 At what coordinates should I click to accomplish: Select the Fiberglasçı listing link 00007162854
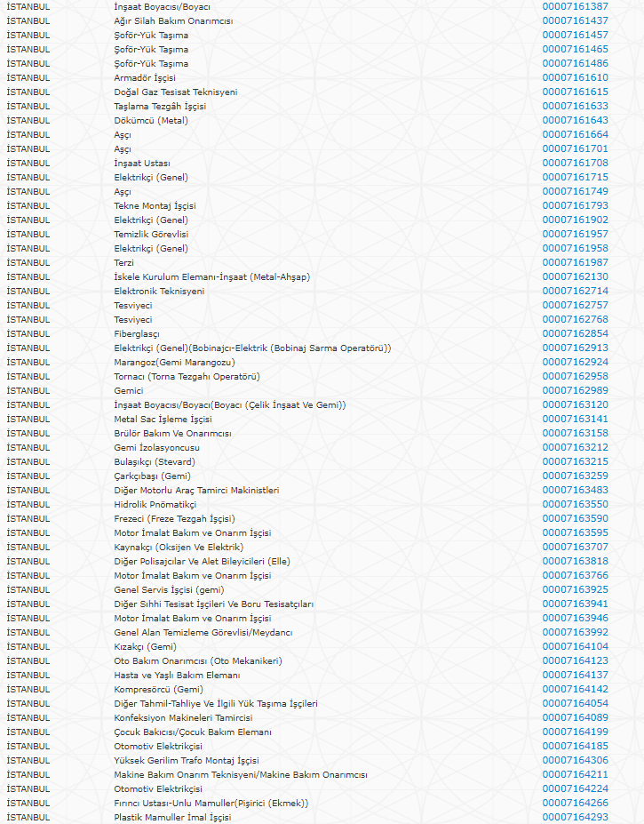(x=575, y=333)
